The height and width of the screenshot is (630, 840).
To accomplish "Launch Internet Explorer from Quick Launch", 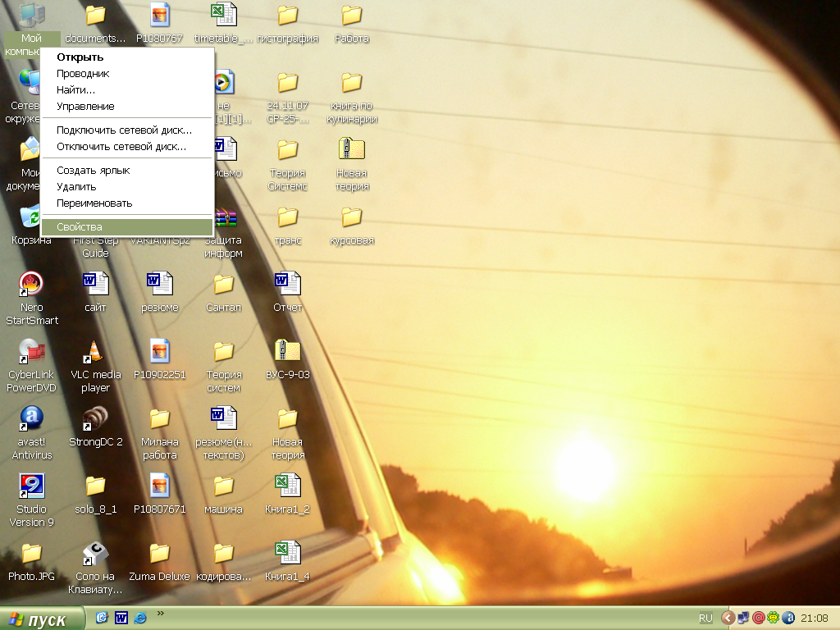I will (x=140, y=618).
